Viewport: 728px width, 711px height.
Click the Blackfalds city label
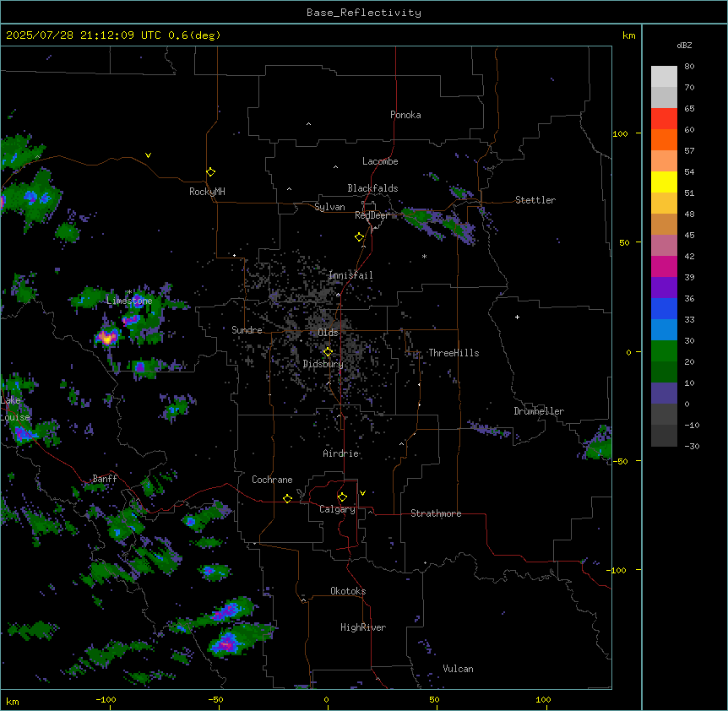point(372,188)
